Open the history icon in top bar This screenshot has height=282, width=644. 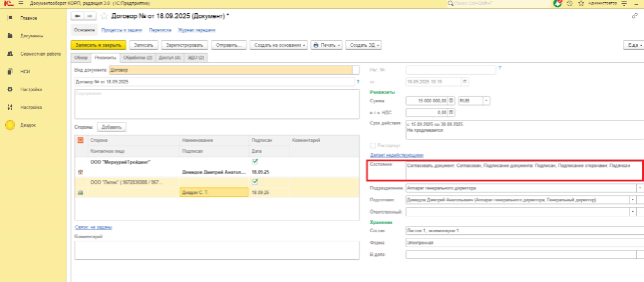(x=570, y=4)
